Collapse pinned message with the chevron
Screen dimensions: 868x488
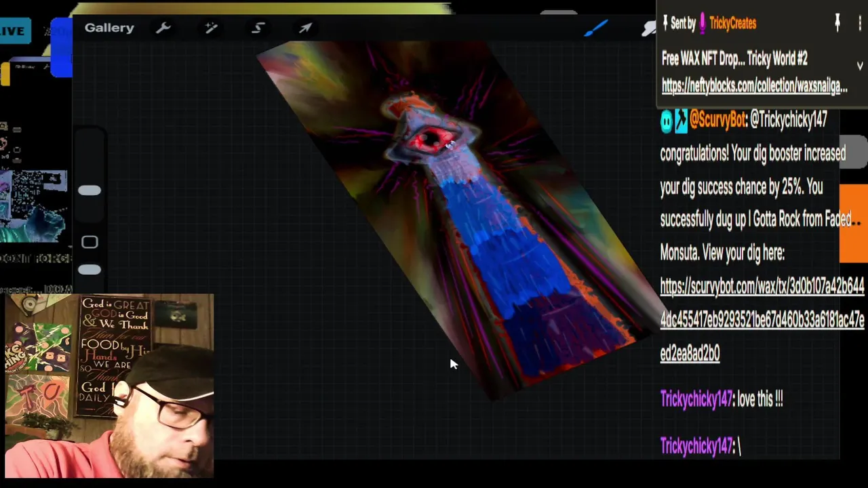(860, 66)
